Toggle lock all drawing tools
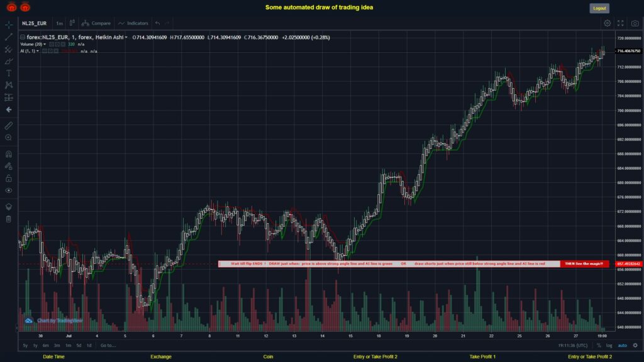Image resolution: width=644 pixels, height=362 pixels. (9, 178)
